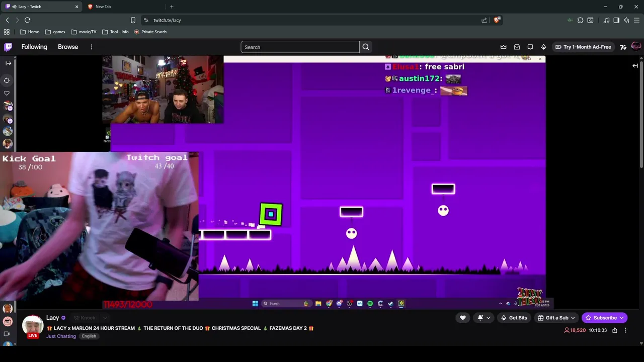Open the Brave Shields lion icon
This screenshot has width=644, height=362.
tap(497, 20)
